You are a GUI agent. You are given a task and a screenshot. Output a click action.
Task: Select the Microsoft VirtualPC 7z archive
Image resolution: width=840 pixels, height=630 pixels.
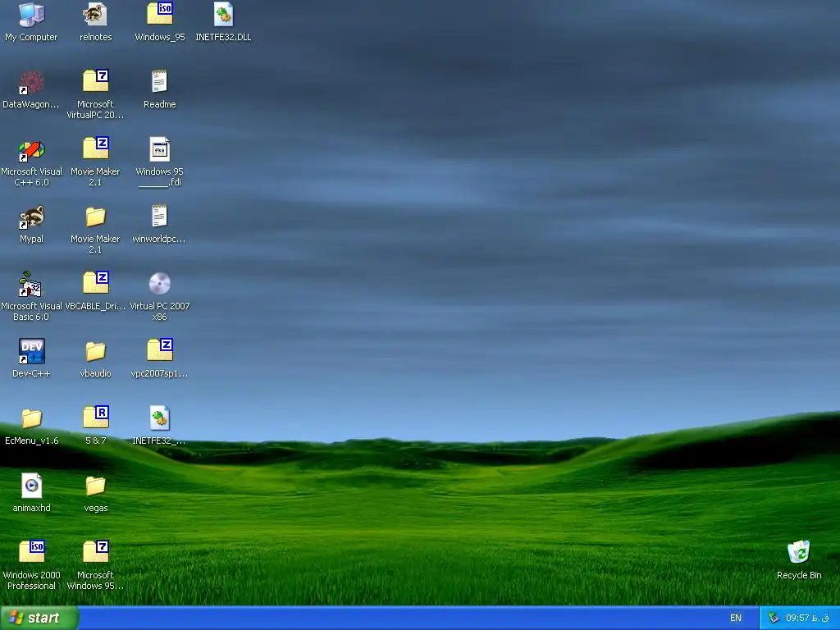click(95, 83)
